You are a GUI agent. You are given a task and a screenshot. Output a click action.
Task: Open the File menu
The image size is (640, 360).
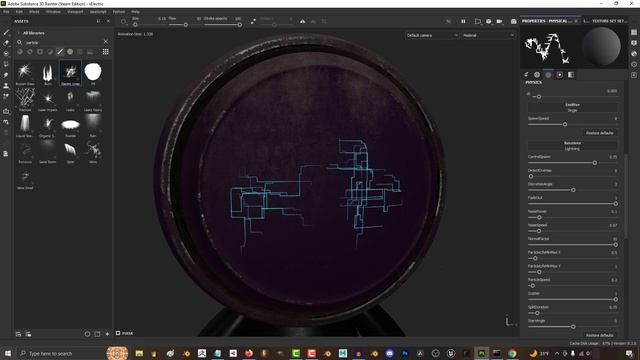point(6,12)
